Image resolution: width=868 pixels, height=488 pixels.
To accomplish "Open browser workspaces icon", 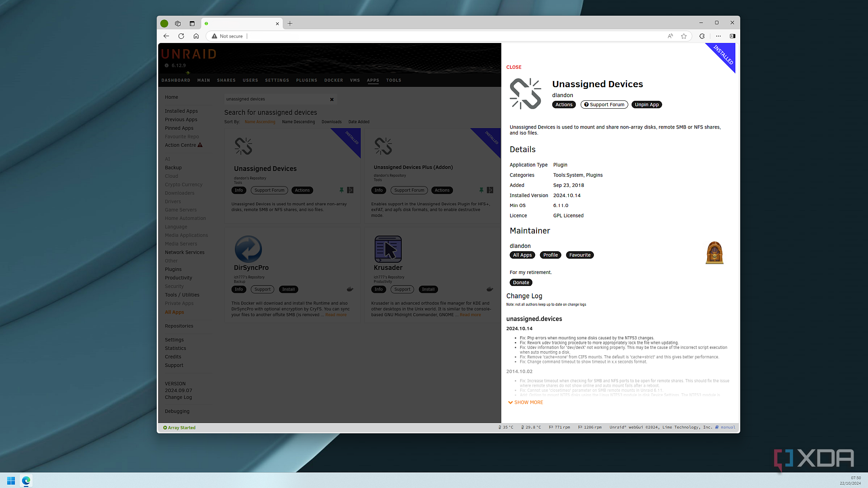I will point(178,24).
